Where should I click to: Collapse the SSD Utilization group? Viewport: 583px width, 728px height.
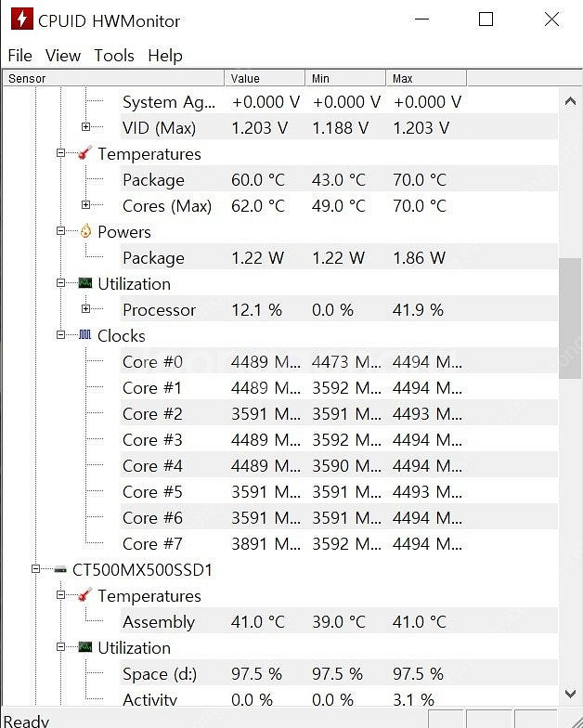point(61,646)
